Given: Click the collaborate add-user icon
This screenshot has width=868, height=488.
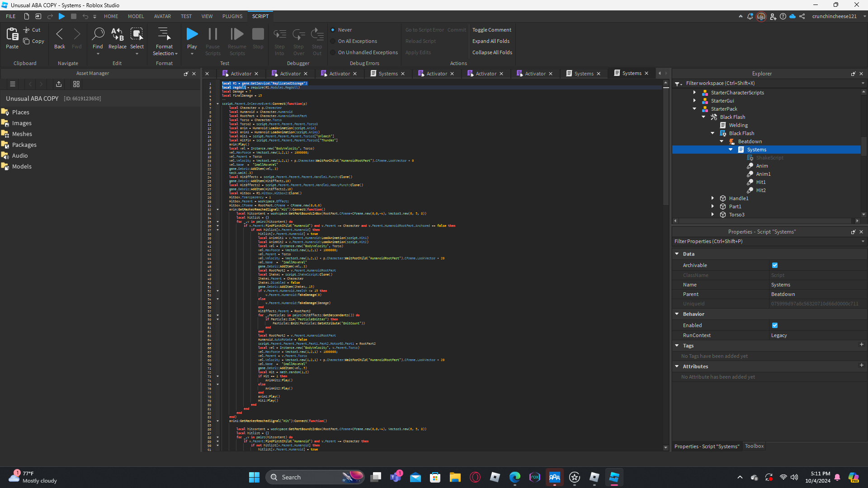Looking at the screenshot, I should [x=773, y=16].
